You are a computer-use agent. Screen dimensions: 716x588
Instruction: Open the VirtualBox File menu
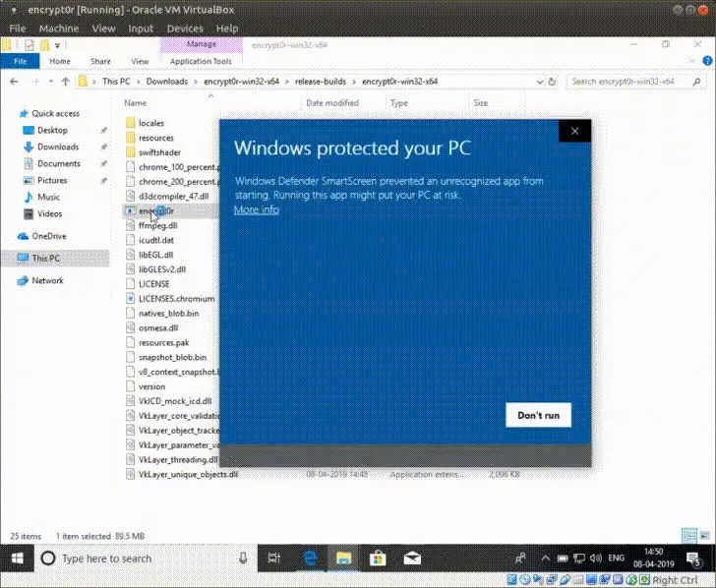click(18, 29)
